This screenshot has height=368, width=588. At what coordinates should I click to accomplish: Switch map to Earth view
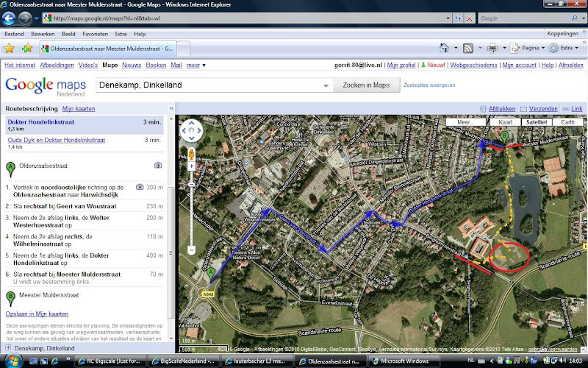click(567, 122)
